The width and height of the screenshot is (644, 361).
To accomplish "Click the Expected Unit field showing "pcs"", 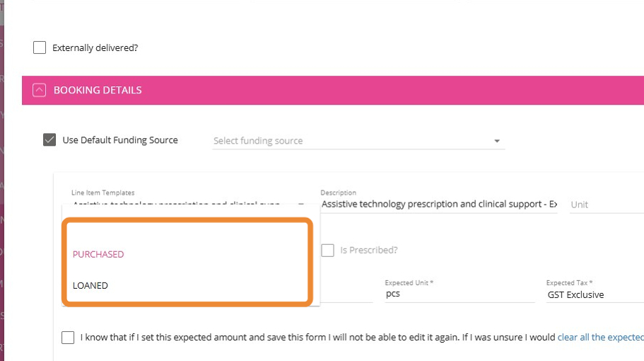I will tap(459, 294).
